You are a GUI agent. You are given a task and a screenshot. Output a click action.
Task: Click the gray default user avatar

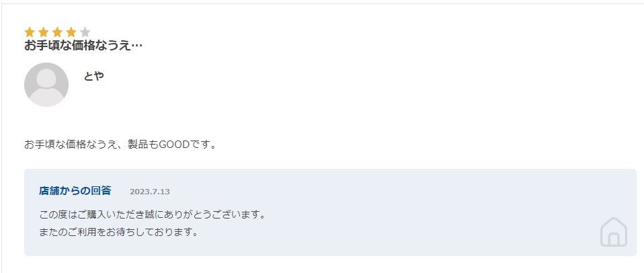coord(46,85)
